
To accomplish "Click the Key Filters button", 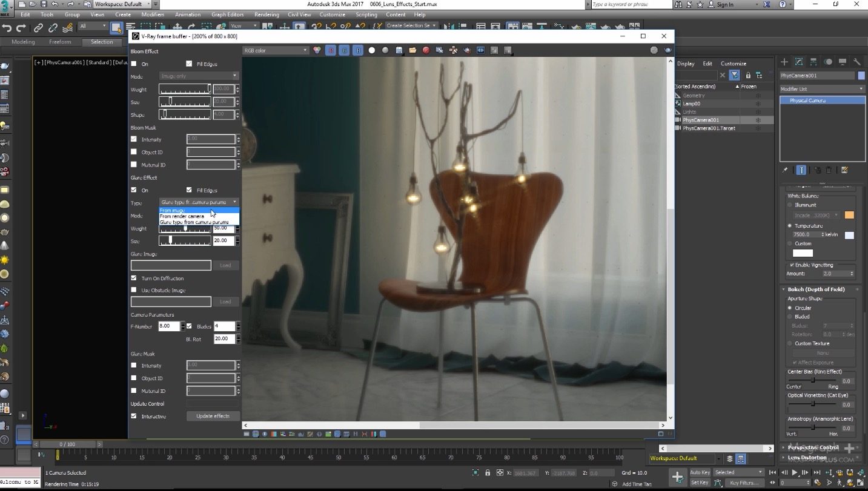I will coord(744,483).
